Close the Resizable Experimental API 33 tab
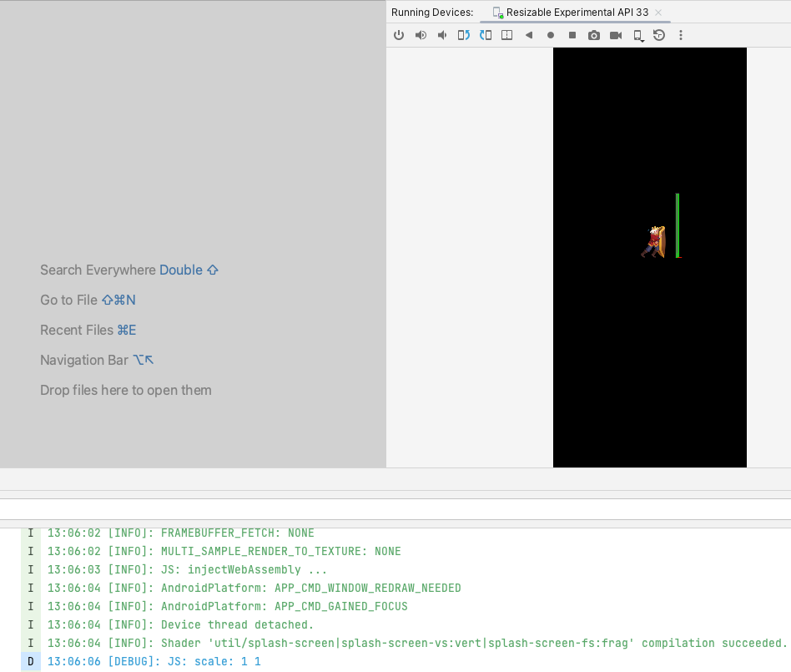791x672 pixels. tap(658, 13)
